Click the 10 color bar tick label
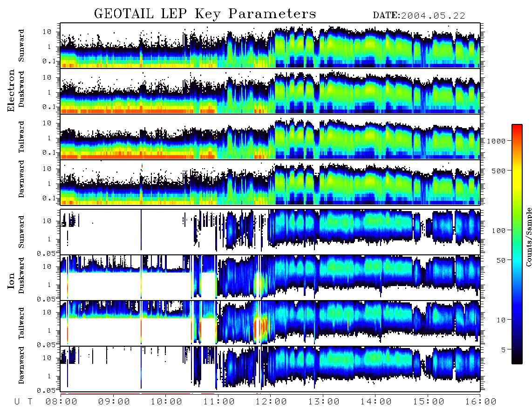Image resolution: width=532 pixels, height=410 pixels. (x=501, y=320)
